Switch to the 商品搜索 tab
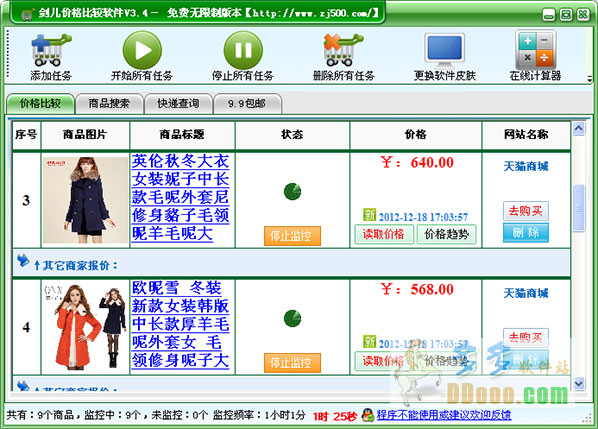The image size is (598, 429). tap(109, 103)
